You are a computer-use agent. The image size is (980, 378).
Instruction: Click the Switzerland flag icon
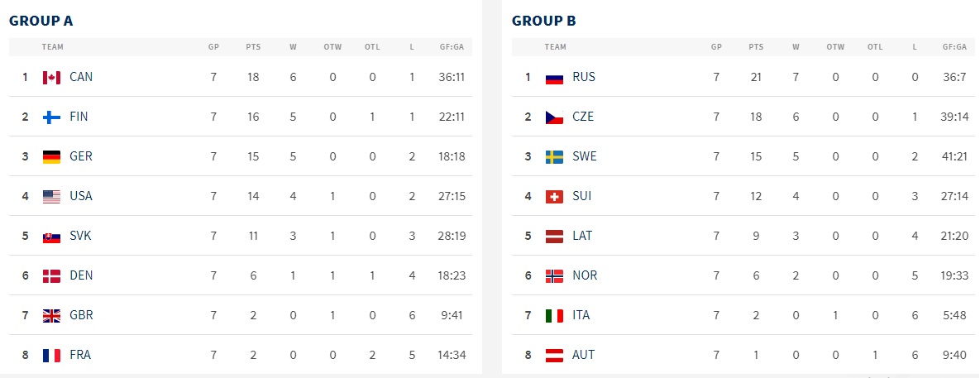tap(554, 196)
